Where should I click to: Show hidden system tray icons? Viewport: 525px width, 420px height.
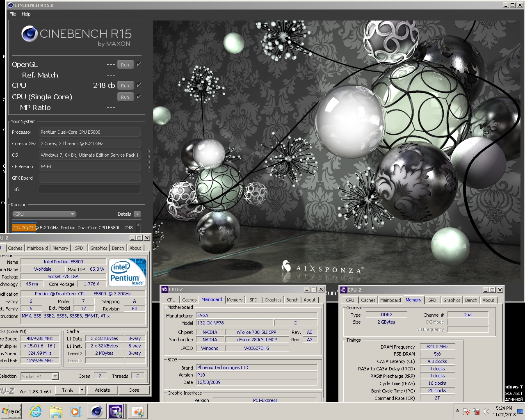(457, 411)
